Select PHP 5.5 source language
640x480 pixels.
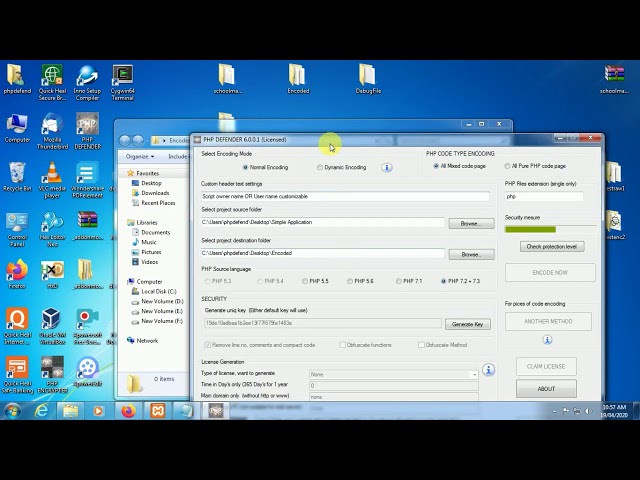point(315,281)
